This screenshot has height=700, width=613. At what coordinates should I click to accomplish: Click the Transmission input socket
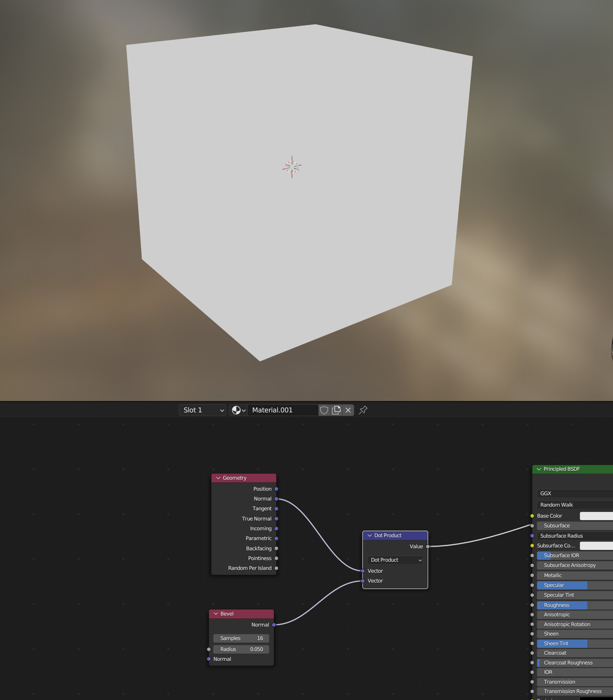532,682
